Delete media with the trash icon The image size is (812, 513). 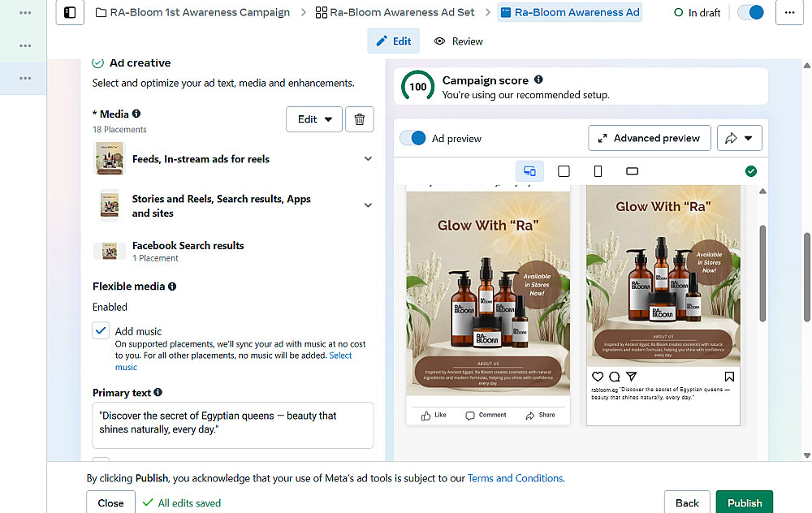(360, 119)
